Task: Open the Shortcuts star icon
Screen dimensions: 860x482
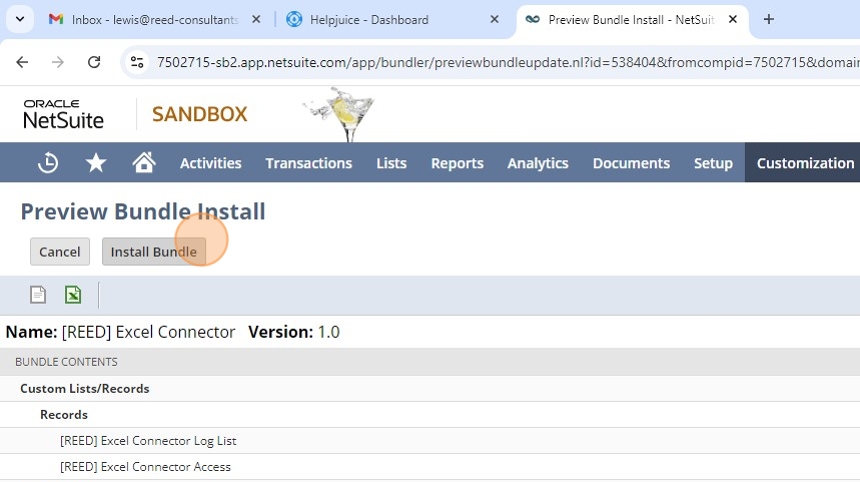Action: 95,163
